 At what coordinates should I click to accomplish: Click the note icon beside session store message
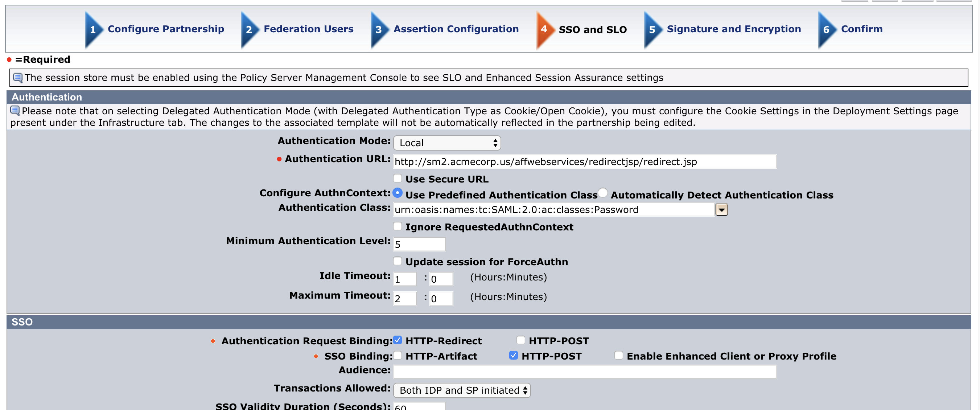[x=17, y=78]
